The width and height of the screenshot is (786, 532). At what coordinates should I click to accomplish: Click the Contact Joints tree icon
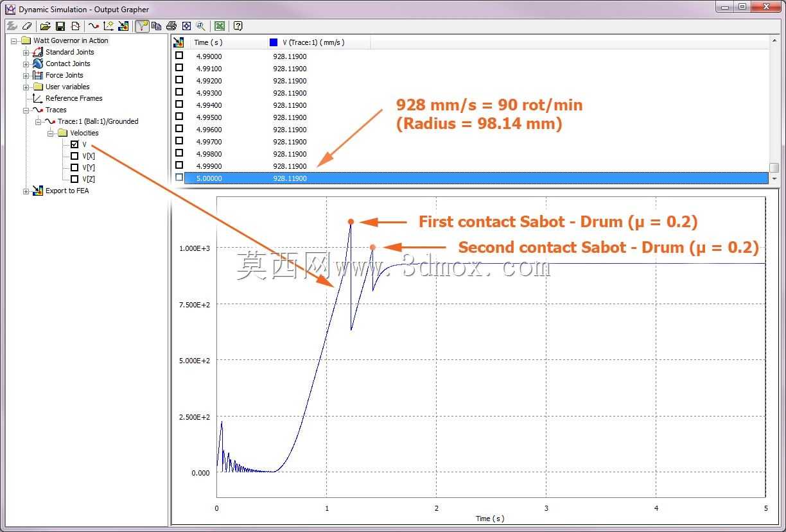38,64
